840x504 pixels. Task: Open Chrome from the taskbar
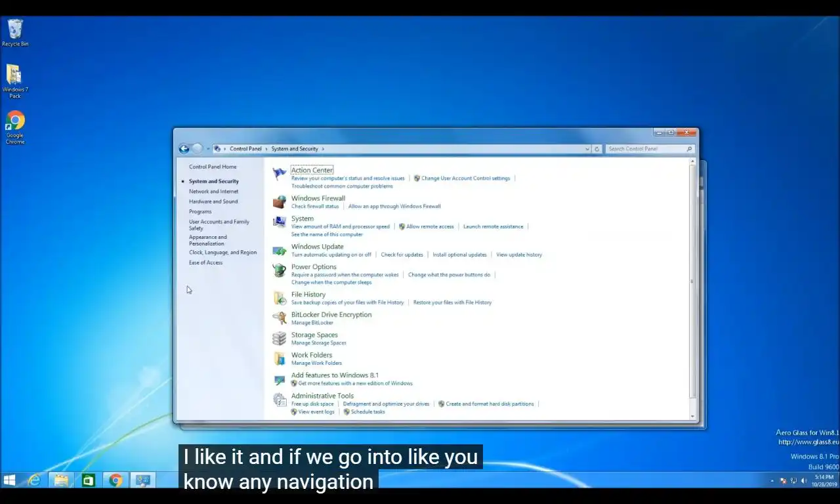[x=115, y=480]
